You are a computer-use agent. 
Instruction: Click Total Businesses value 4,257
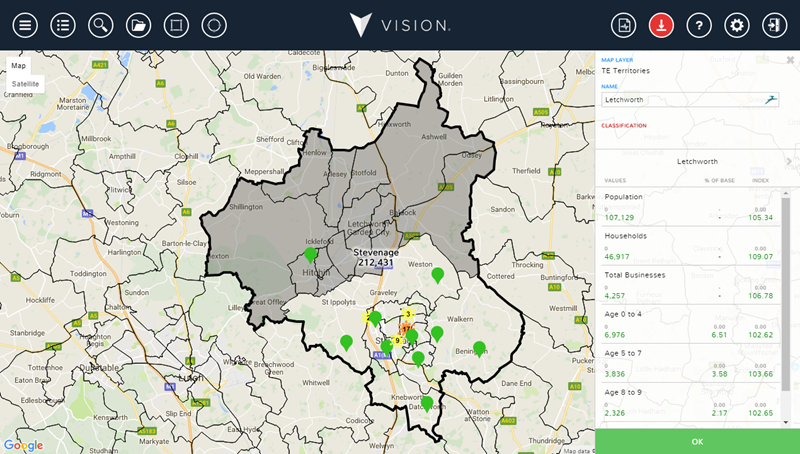pos(614,296)
